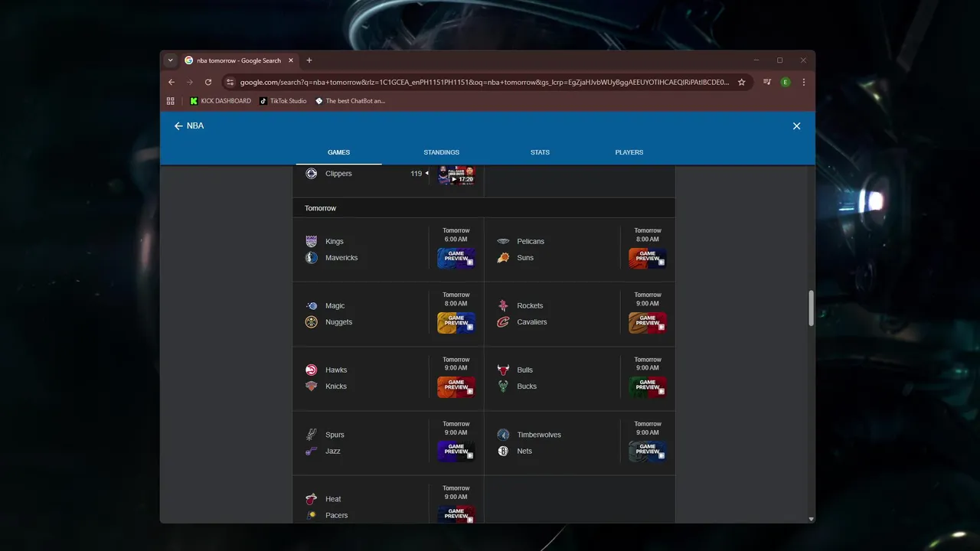
Task: Click the Mavericks team name
Action: [x=341, y=258]
